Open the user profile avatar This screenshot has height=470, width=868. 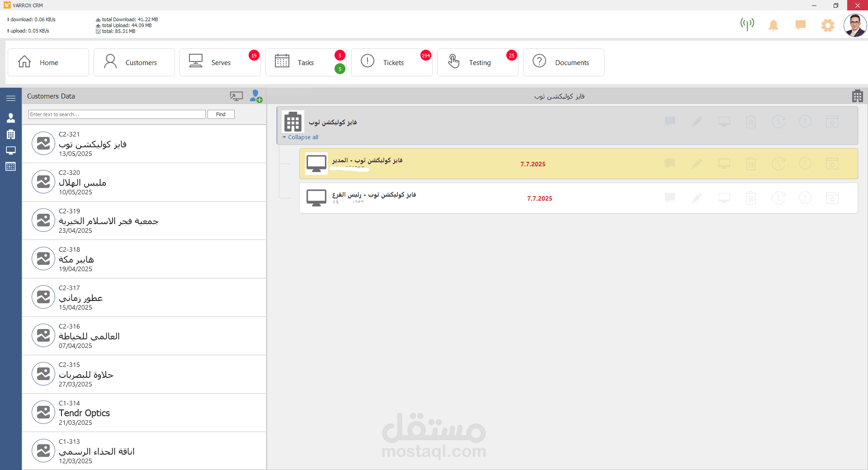click(x=855, y=25)
